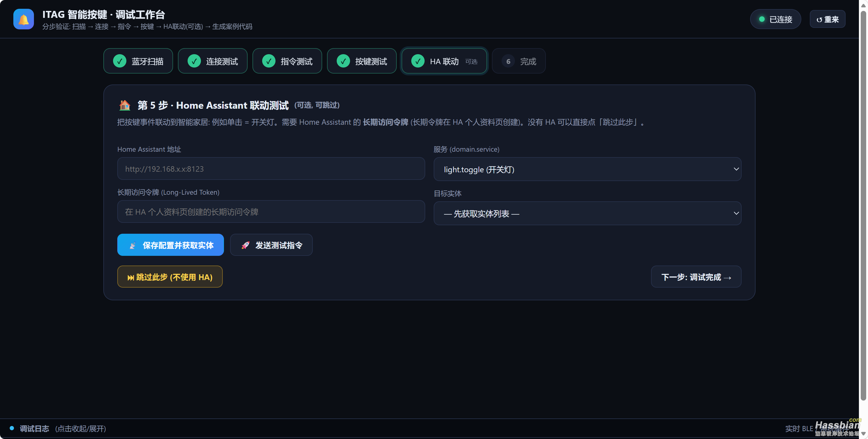
Task: Click the 分步验证 subtitle text in header
Action: click(x=147, y=27)
